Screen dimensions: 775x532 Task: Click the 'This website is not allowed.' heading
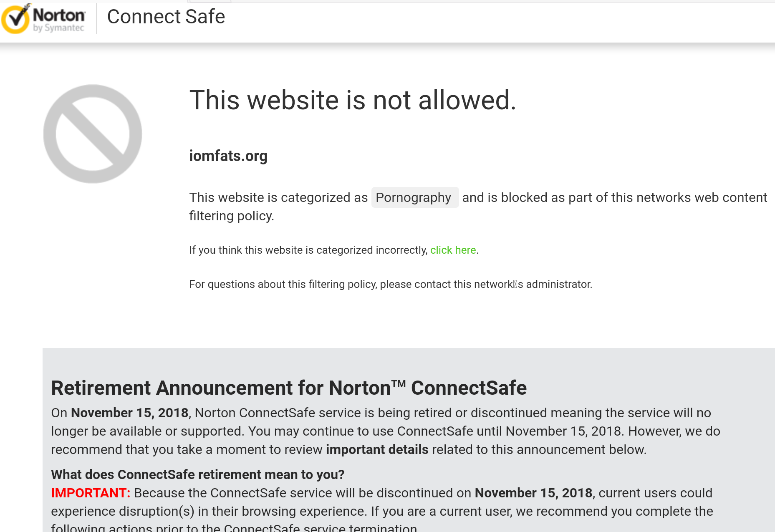click(353, 100)
